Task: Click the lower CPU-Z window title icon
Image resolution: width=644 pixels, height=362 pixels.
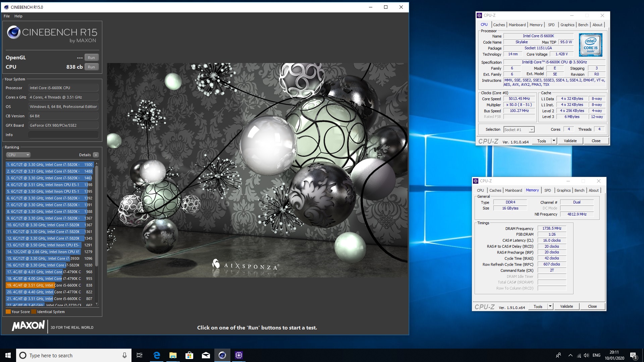Action: coord(476,181)
